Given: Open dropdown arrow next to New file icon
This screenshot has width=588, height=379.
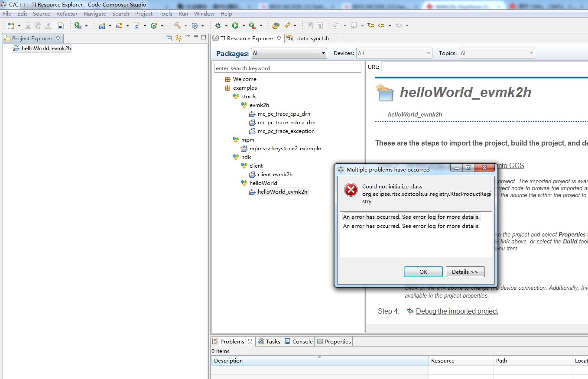Looking at the screenshot, I should coord(18,26).
